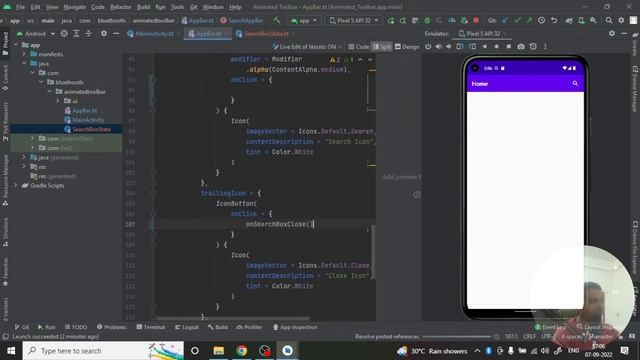Open the app run configuration dropdown
The width and height of the screenshot is (640, 360).
tap(304, 20)
